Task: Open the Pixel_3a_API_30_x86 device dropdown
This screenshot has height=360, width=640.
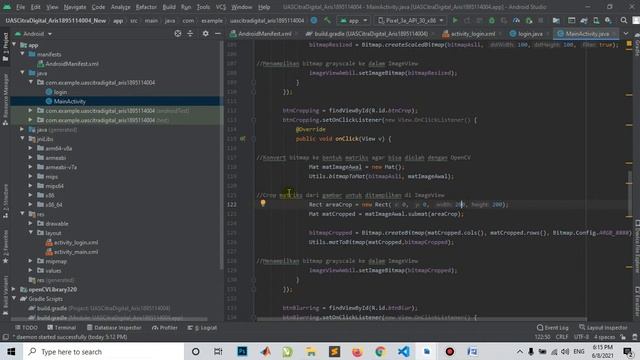Action: point(411,20)
